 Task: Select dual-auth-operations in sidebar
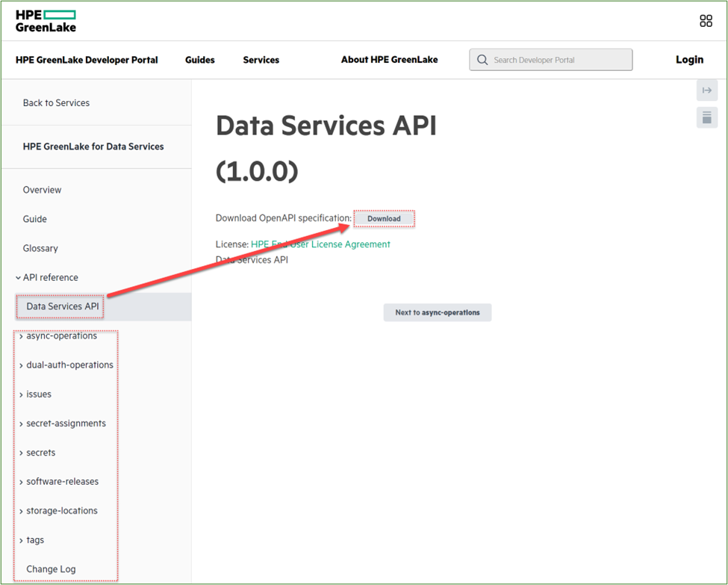(69, 365)
